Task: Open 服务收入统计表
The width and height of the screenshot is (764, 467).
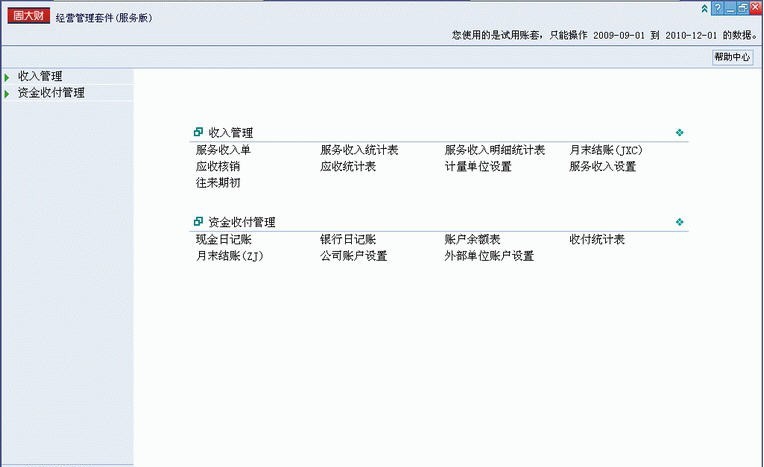Action: click(x=359, y=150)
